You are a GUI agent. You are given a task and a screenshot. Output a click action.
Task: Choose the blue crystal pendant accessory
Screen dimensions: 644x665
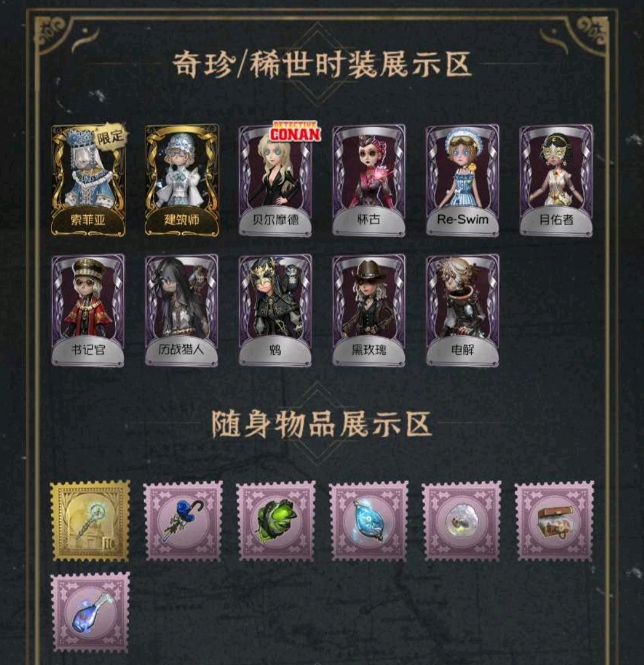[369, 521]
